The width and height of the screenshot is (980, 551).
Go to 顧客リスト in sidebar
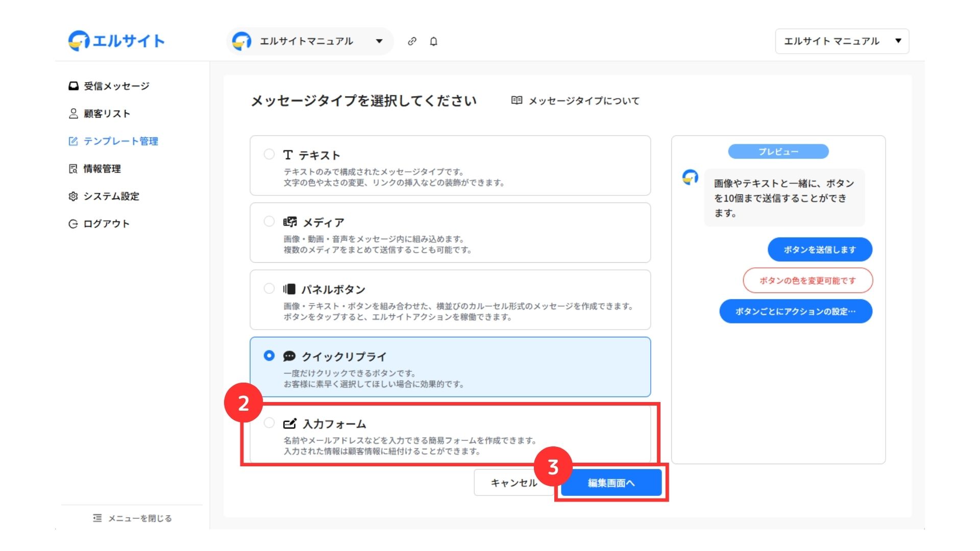point(107,114)
